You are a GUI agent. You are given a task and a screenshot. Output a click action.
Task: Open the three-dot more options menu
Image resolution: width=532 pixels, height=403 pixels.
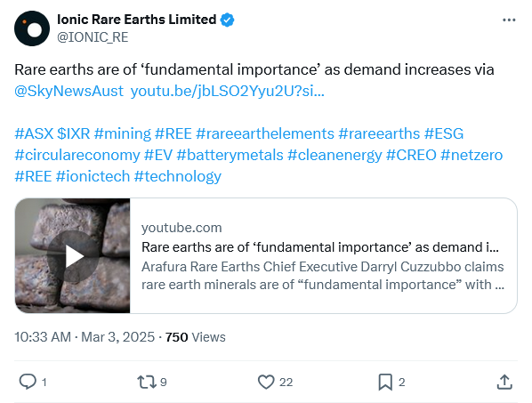coord(509,20)
